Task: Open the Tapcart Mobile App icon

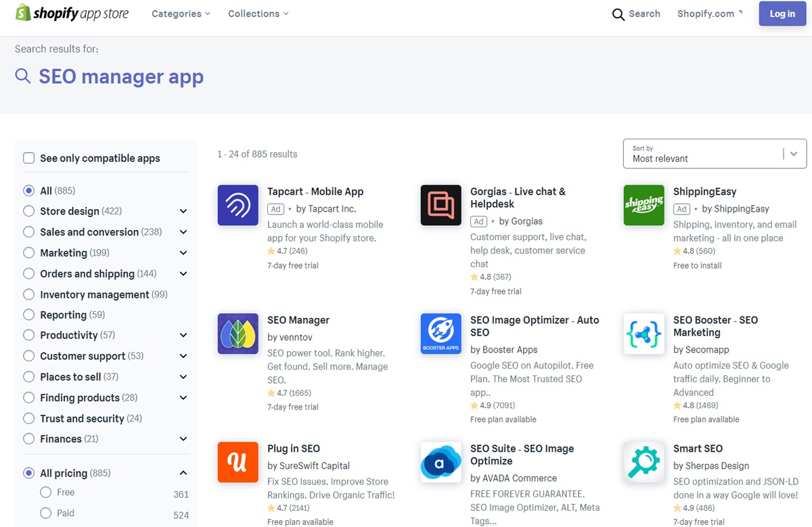Action: (238, 205)
